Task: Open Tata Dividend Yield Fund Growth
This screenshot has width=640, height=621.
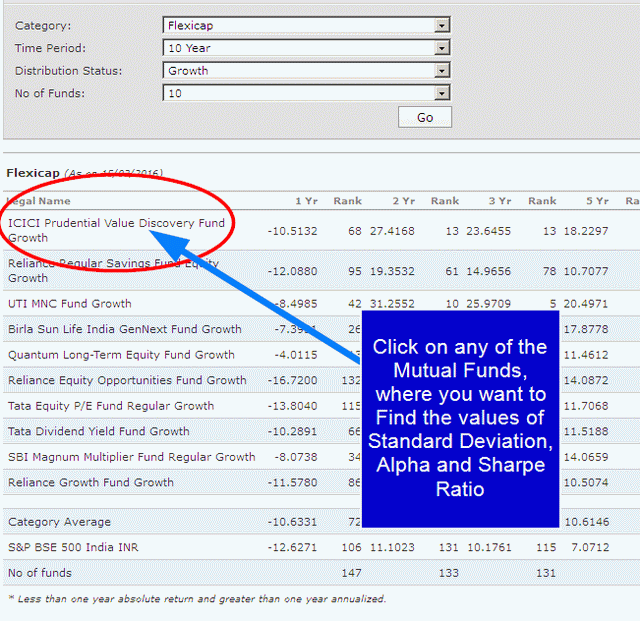Action: click(x=98, y=432)
